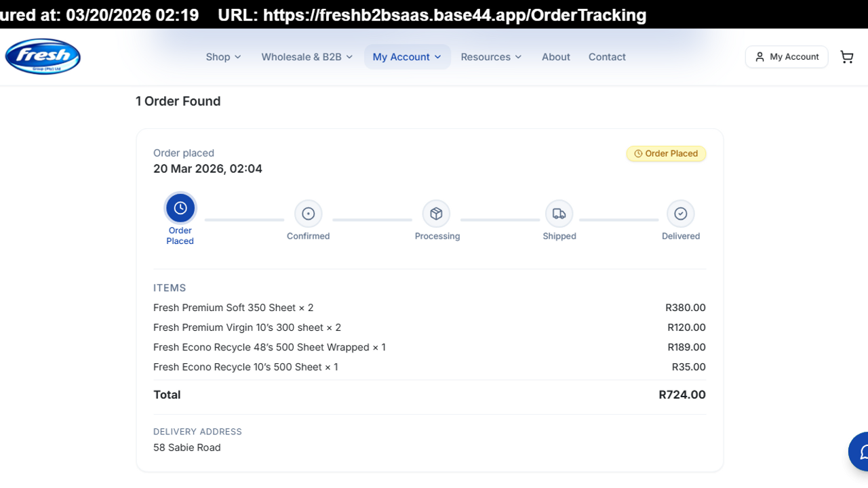Open the Contact page
Viewport: 868px width, 488px height.
coord(607,57)
